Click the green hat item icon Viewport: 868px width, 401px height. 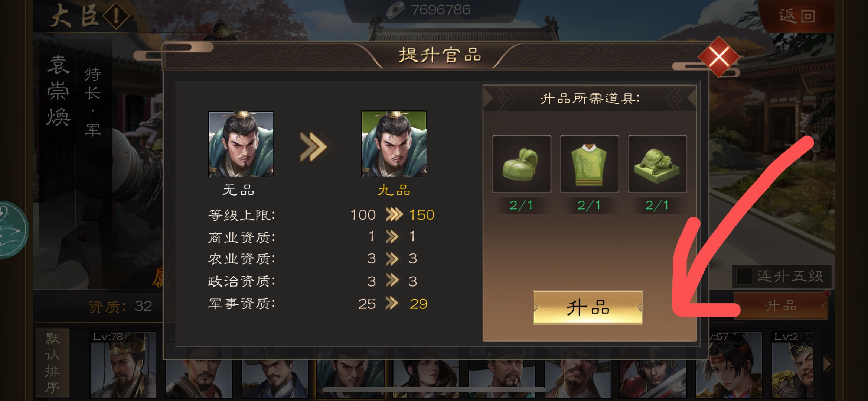click(521, 164)
